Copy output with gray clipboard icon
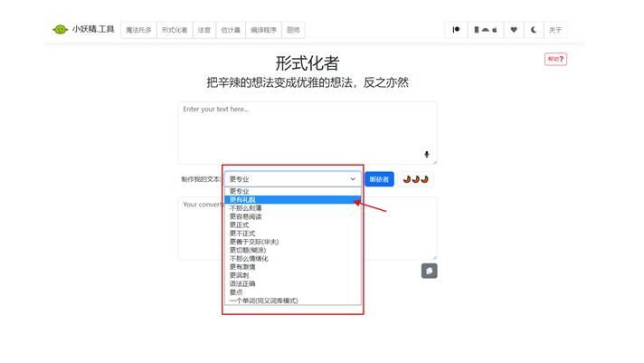The image size is (644, 363). 430,271
